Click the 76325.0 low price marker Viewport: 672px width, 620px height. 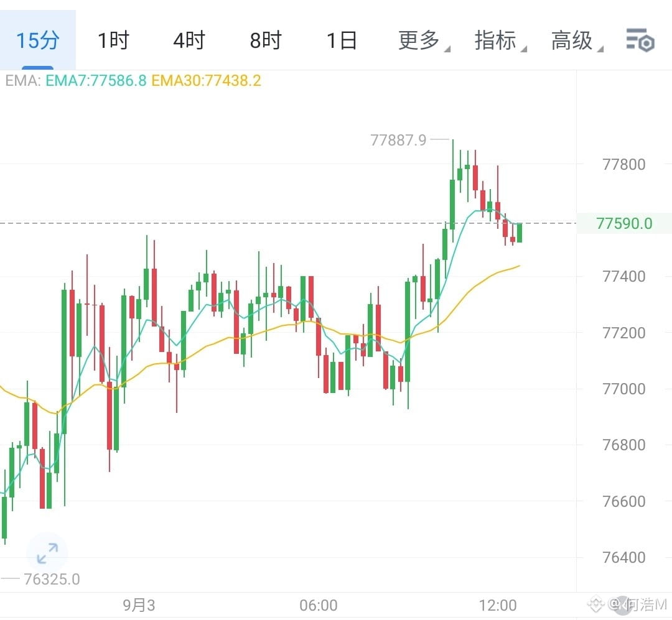52,580
